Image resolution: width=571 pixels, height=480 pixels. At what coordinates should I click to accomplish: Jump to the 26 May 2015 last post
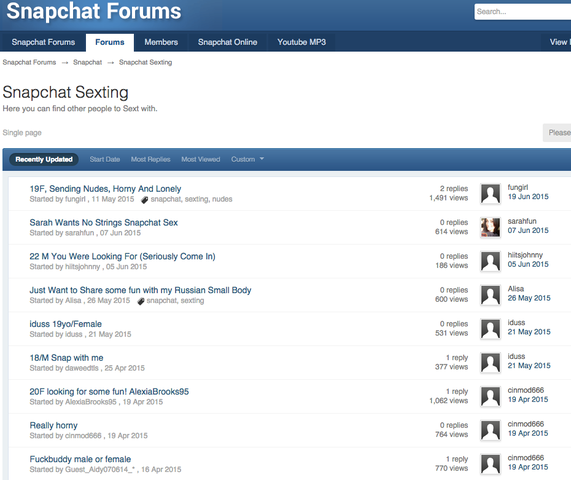click(x=529, y=298)
